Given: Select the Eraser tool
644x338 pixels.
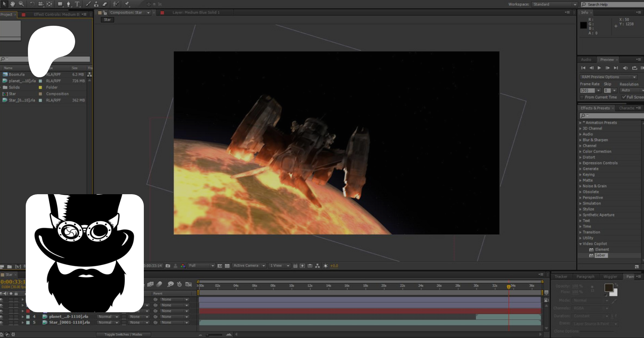Looking at the screenshot, I should pos(105,4).
